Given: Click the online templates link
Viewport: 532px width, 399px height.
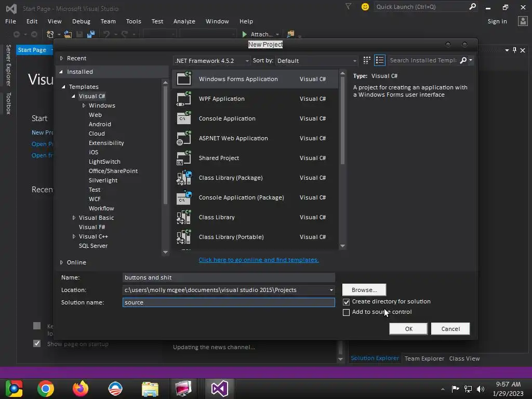Looking at the screenshot, I should point(259,260).
